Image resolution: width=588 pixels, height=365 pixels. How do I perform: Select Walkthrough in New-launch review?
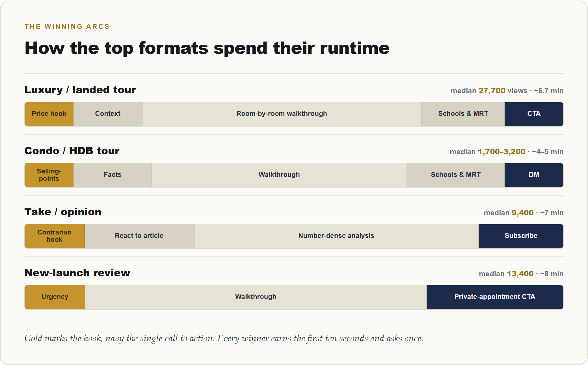point(256,297)
